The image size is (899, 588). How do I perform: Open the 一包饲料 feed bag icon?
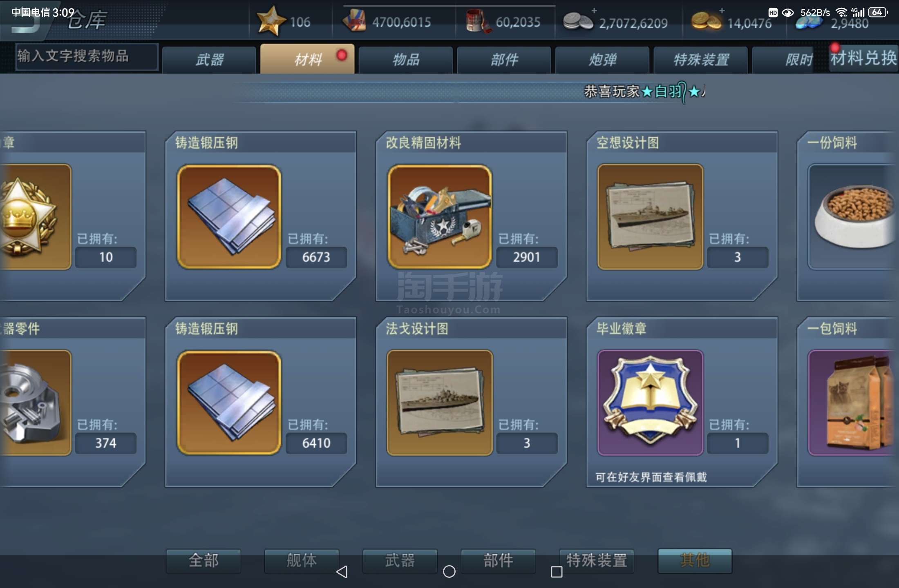click(853, 403)
